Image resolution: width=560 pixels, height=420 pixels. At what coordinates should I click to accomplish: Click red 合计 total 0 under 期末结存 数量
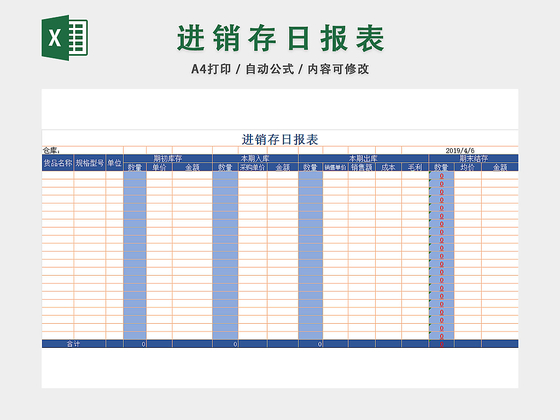click(441, 344)
